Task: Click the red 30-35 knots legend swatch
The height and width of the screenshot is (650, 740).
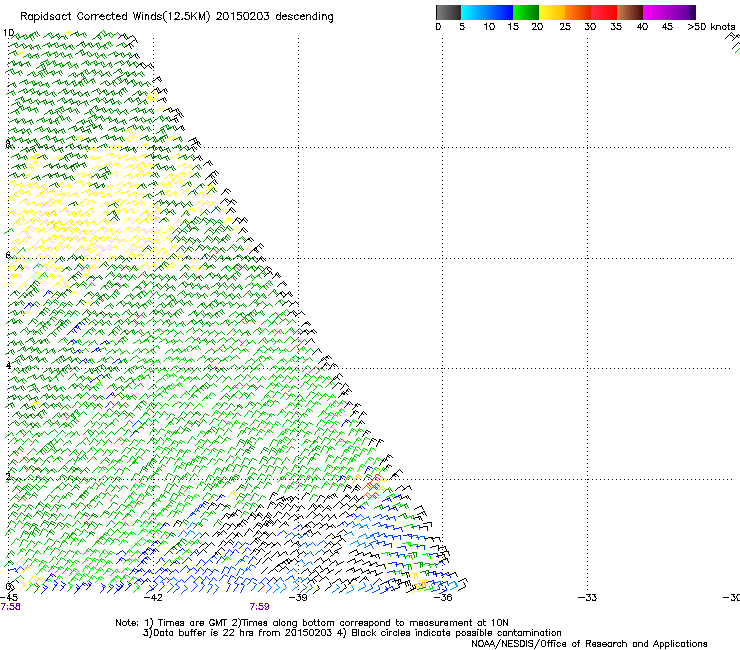Action: point(604,12)
